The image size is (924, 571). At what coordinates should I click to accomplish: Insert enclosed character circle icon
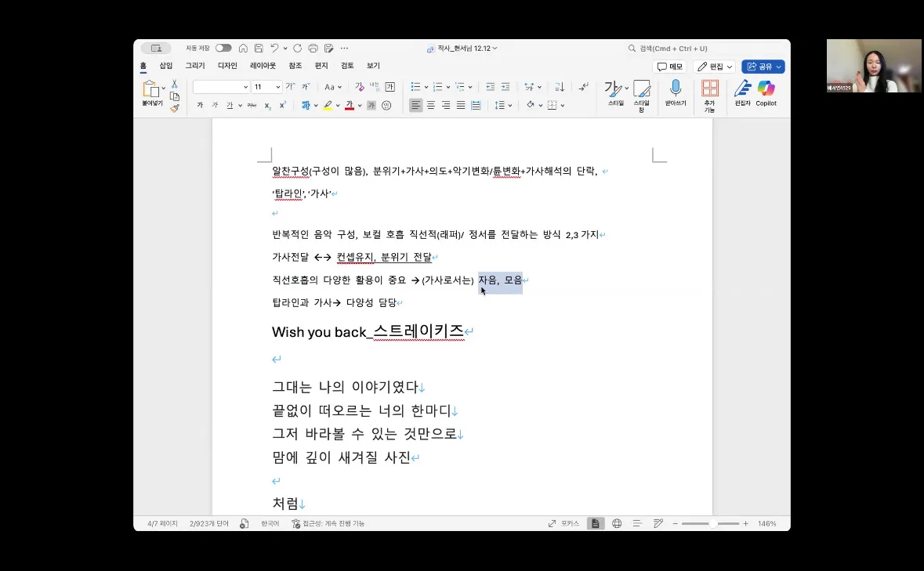pyautogui.click(x=386, y=106)
